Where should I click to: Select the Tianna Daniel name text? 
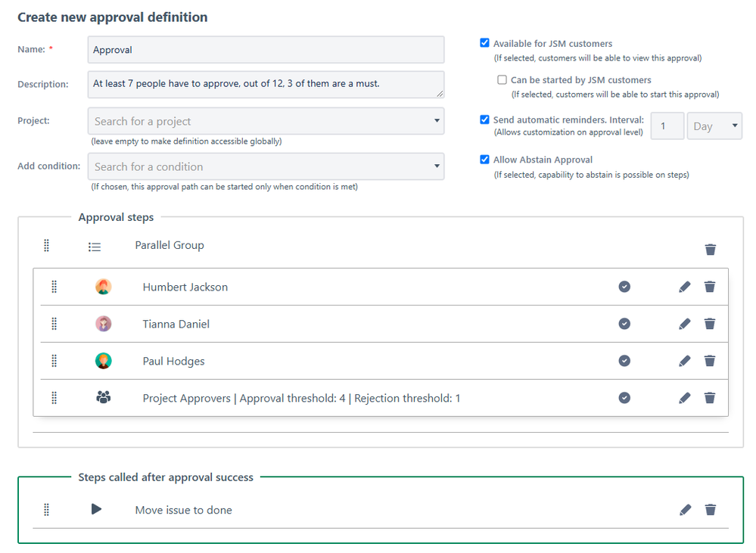[x=176, y=324]
